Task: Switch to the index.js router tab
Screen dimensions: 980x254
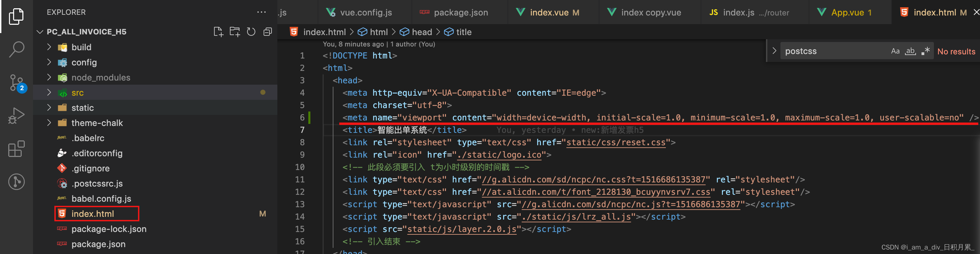Action: tap(755, 12)
